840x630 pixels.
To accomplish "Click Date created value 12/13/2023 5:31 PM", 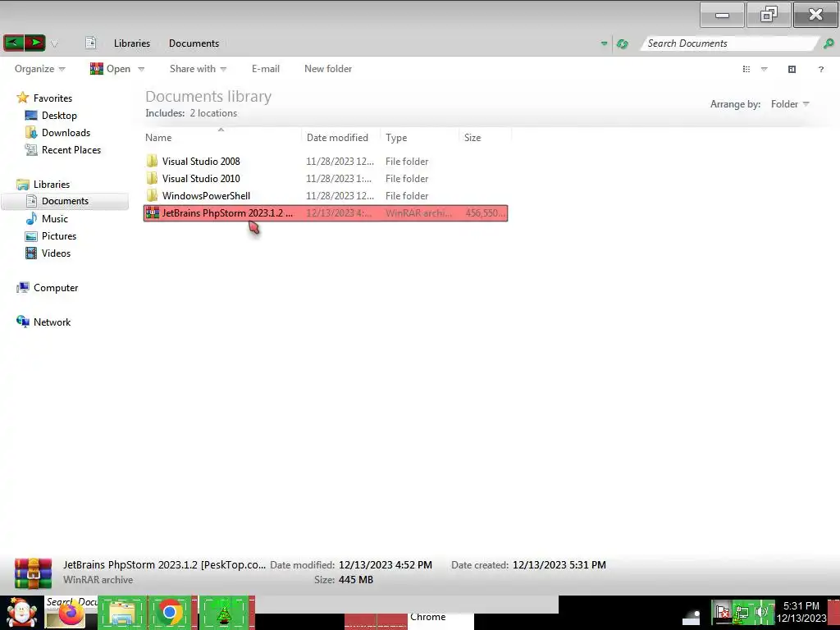I will 559,564.
